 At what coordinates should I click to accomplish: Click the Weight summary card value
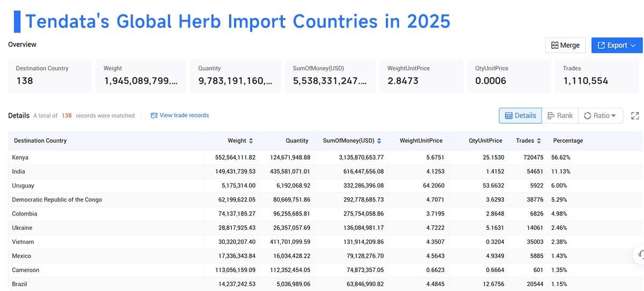(x=141, y=81)
